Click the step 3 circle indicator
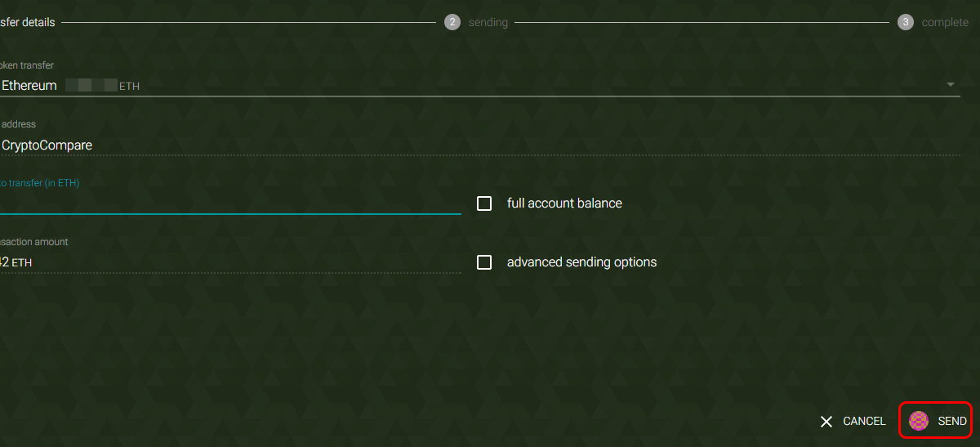980x447 pixels. coord(906,22)
